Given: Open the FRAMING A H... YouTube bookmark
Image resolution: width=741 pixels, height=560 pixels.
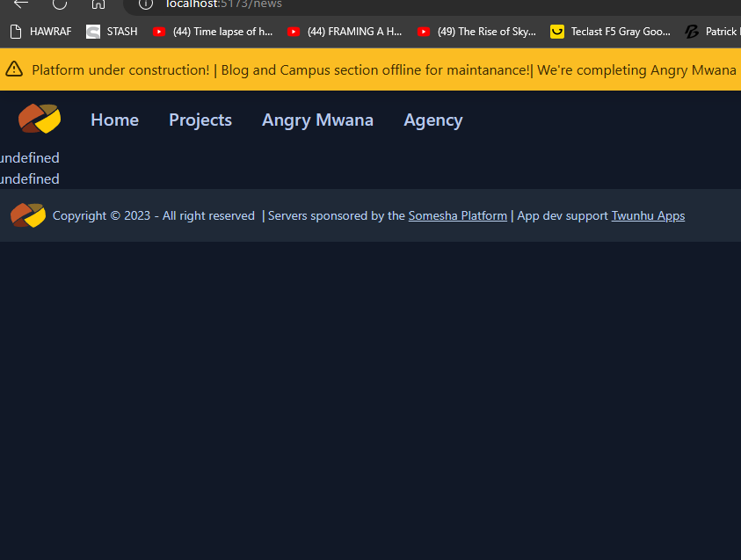Looking at the screenshot, I should coord(345,32).
